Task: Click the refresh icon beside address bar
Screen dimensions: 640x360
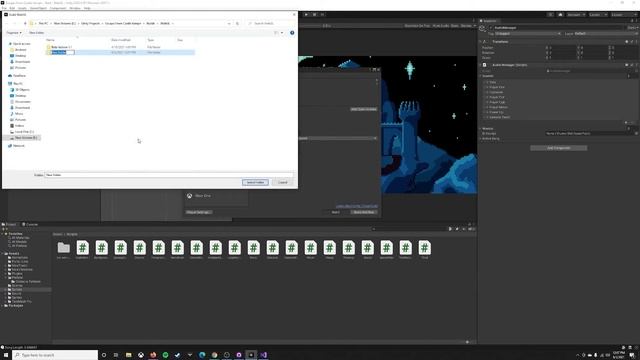Action: [238, 23]
